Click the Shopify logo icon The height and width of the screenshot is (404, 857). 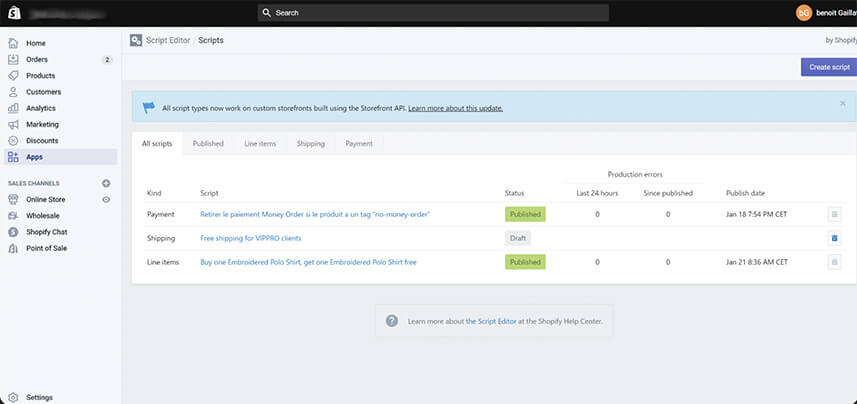[13, 13]
